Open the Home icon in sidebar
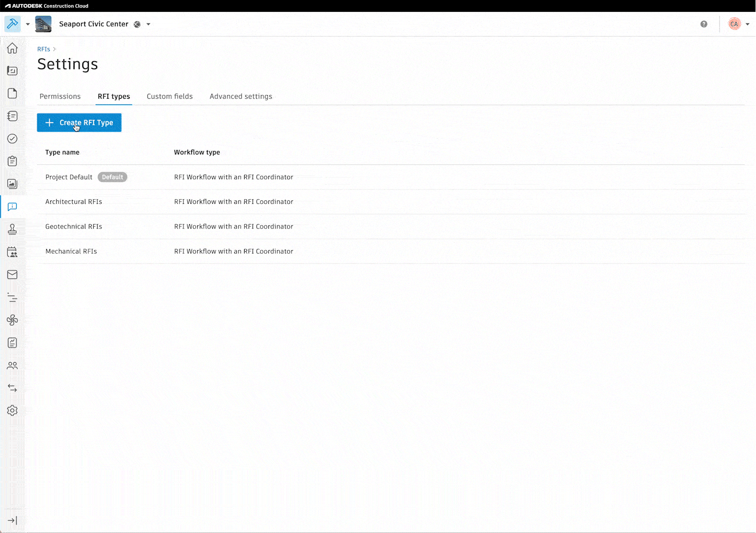The image size is (756, 533). pyautogui.click(x=12, y=48)
